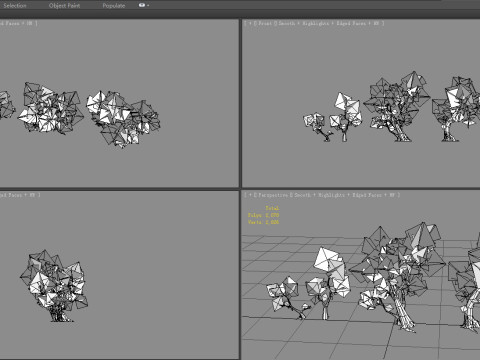Open Smooth + Highlights shading menu in Front viewport
Image resolution: width=480 pixels, height=360 pixels.
coord(304,23)
